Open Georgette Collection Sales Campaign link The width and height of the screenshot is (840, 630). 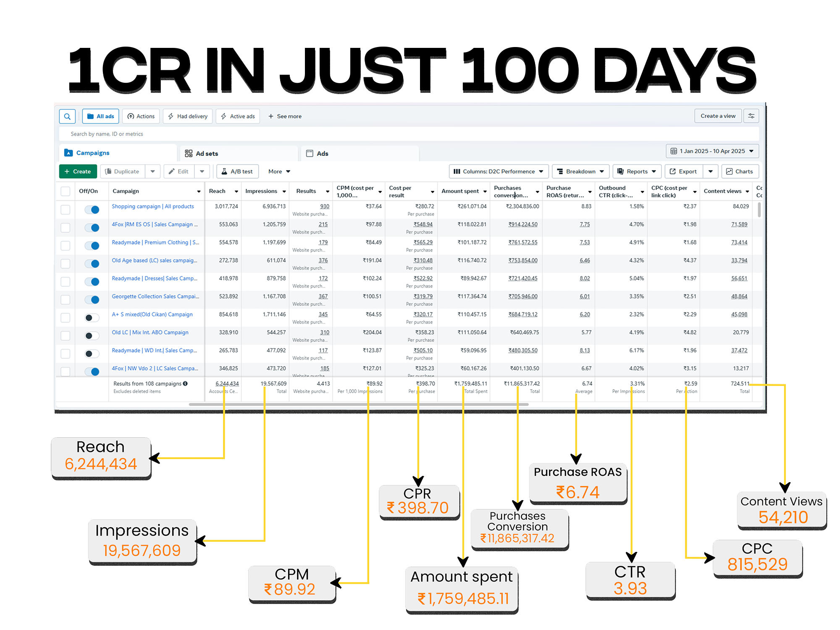155,297
